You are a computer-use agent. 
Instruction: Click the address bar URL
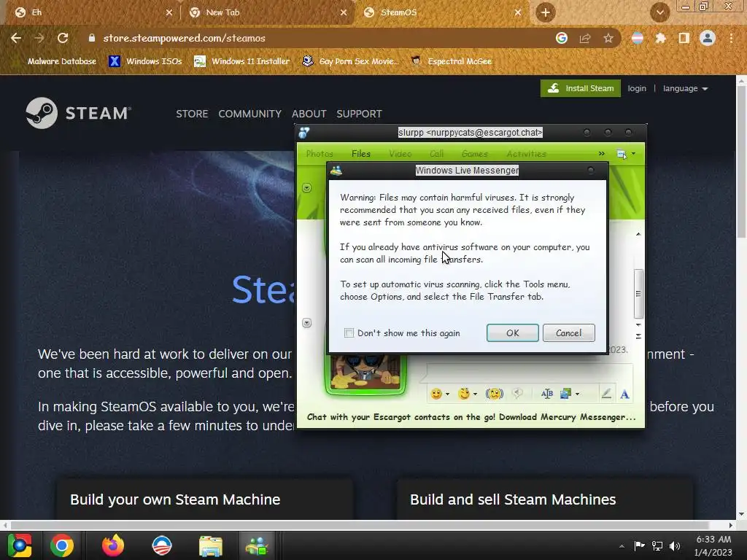coord(184,38)
